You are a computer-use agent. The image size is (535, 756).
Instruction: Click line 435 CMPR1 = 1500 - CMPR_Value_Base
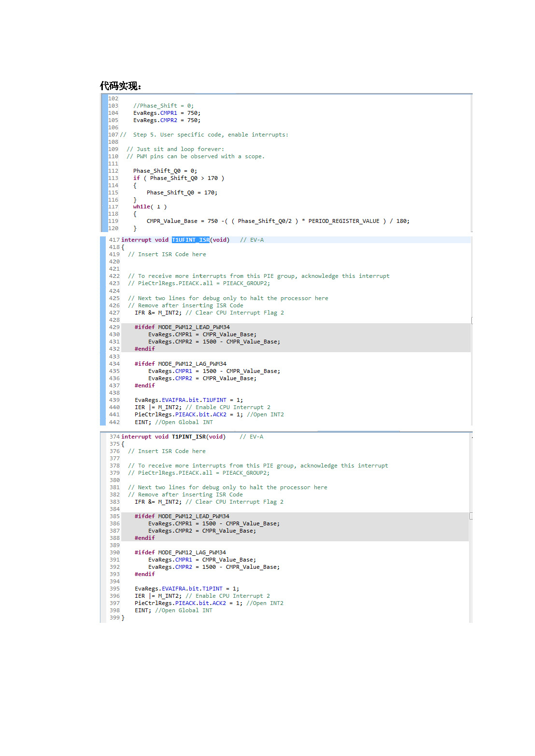coord(214,371)
